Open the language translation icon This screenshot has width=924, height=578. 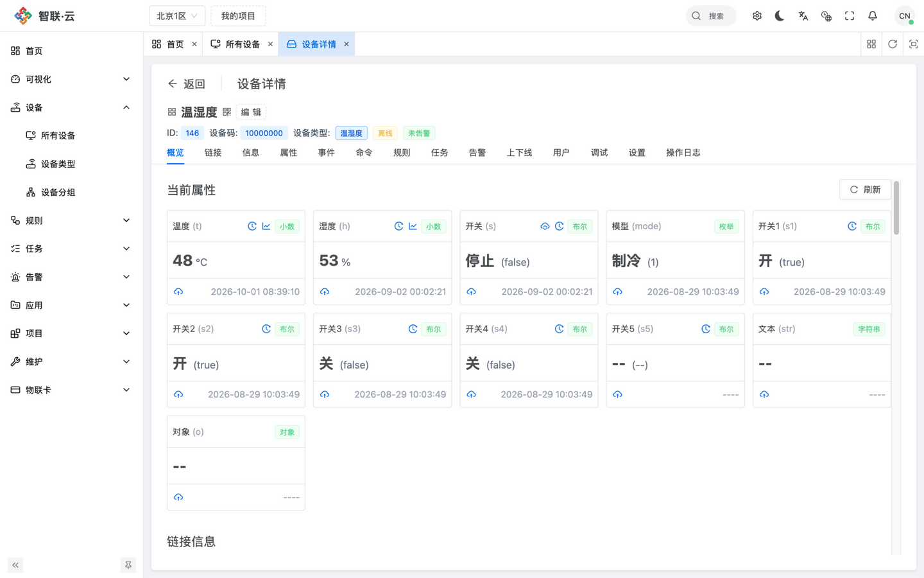803,16
